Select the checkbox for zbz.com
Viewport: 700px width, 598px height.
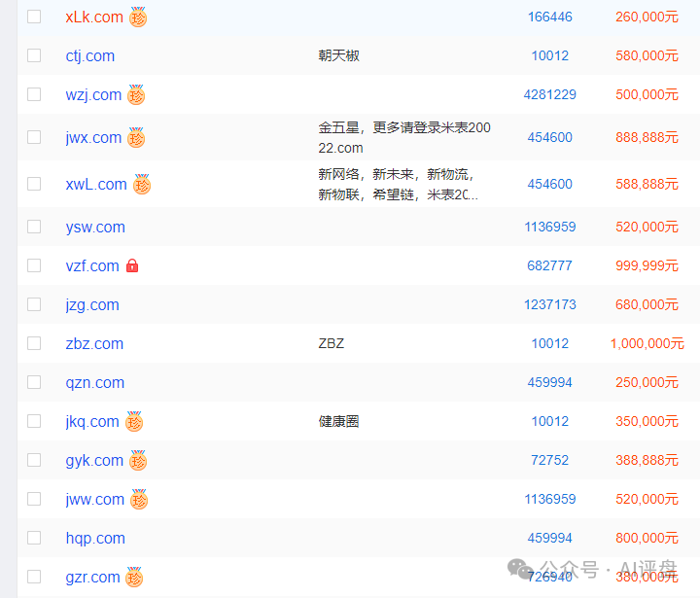(34, 343)
